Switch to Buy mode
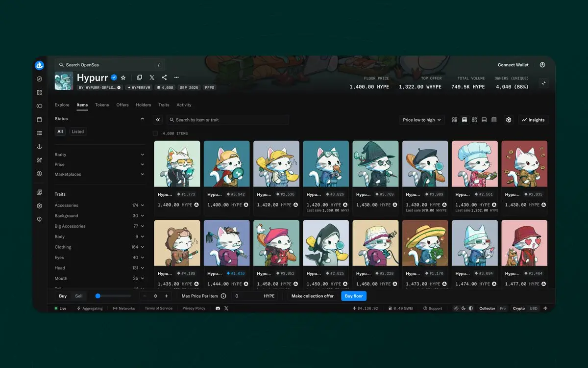This screenshot has width=588, height=368. pyautogui.click(x=63, y=296)
